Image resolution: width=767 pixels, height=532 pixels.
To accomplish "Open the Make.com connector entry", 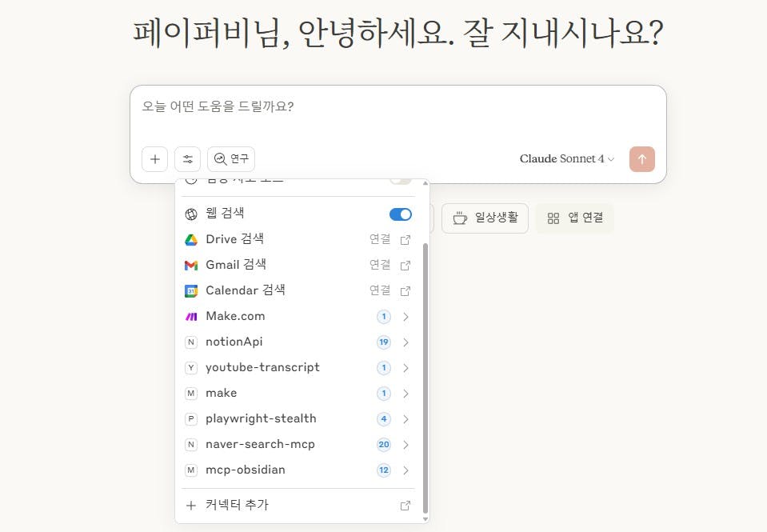I will pyautogui.click(x=298, y=316).
